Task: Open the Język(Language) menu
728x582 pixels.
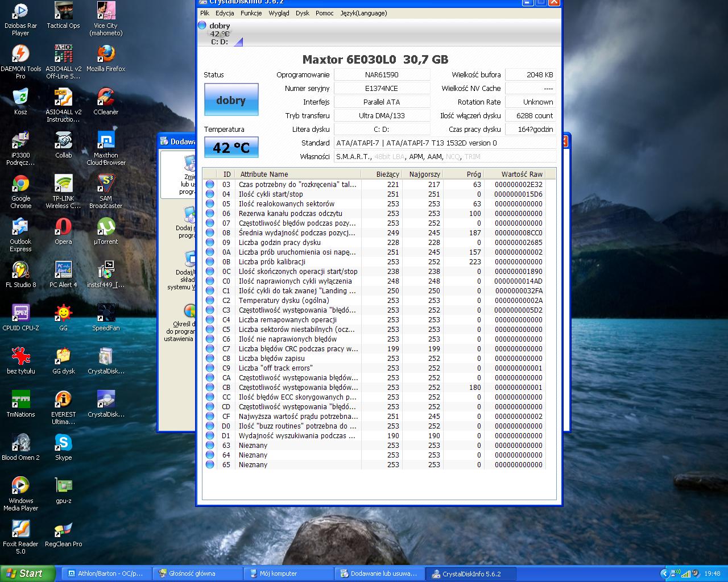Action: 363,13
